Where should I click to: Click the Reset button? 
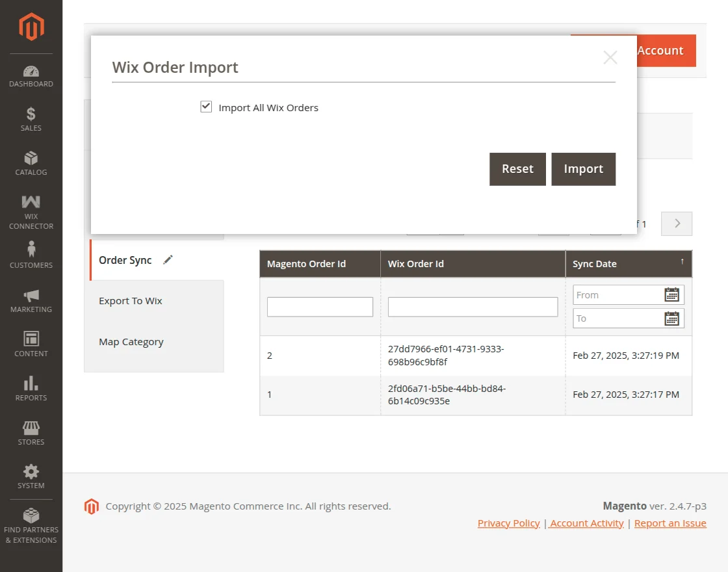pos(517,169)
